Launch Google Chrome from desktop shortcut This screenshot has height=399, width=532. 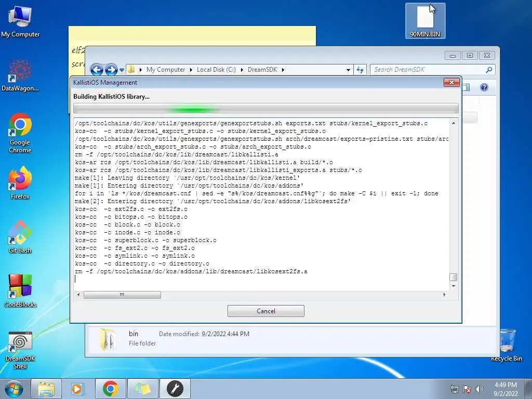point(20,132)
